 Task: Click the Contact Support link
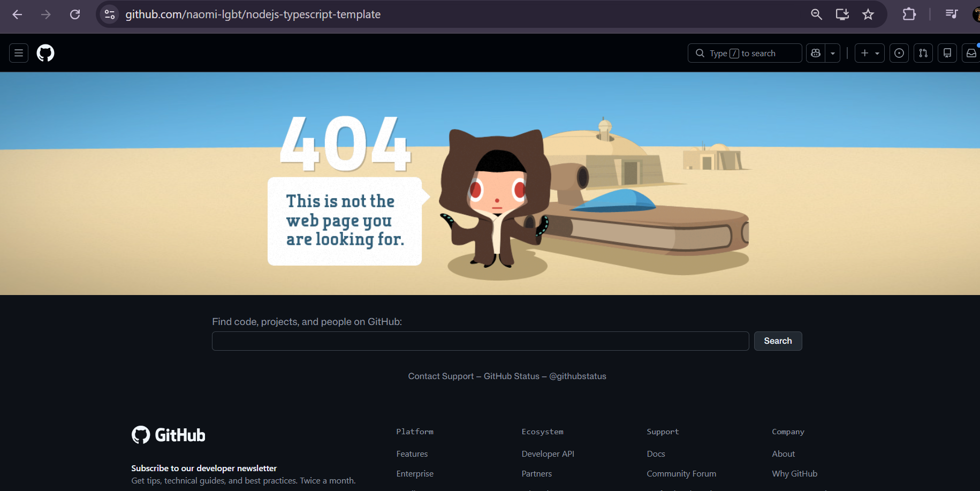click(440, 376)
